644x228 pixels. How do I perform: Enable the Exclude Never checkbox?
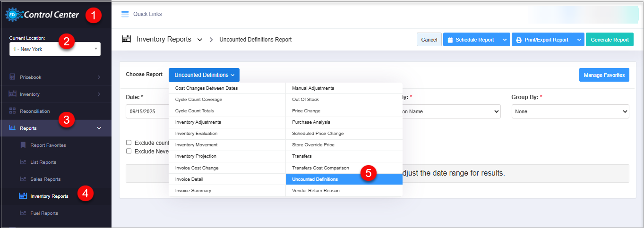129,151
